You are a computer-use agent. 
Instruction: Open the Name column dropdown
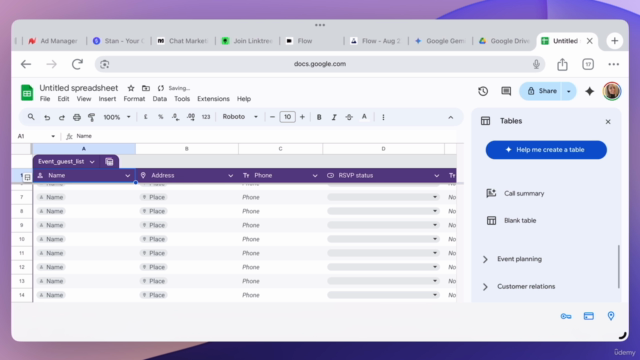pyautogui.click(x=128, y=176)
